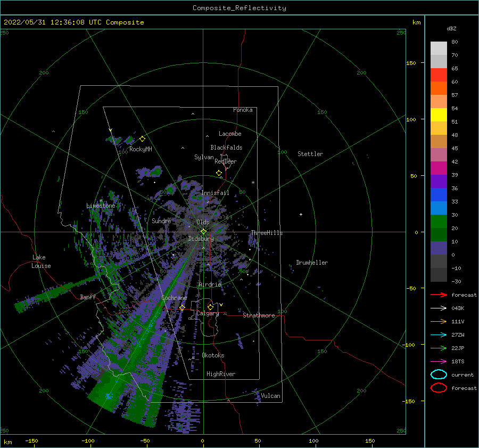Click the Innisfail label
This screenshot has width=479, height=448.
click(x=215, y=193)
